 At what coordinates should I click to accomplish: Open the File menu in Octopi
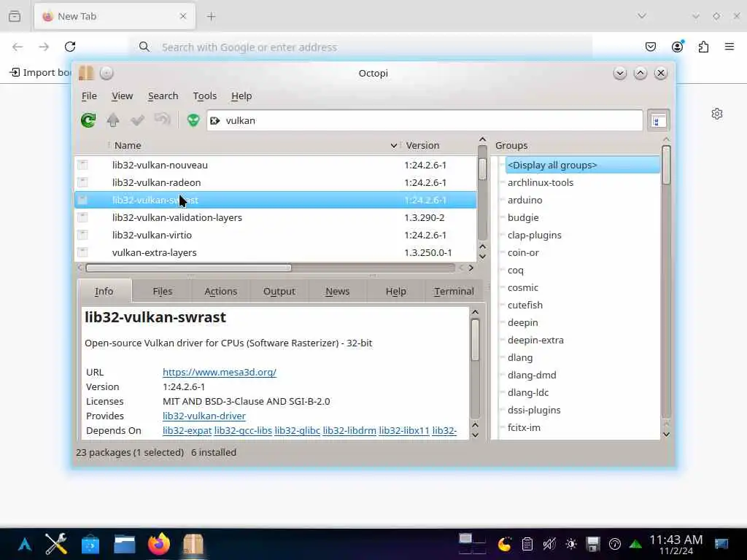[x=89, y=96]
